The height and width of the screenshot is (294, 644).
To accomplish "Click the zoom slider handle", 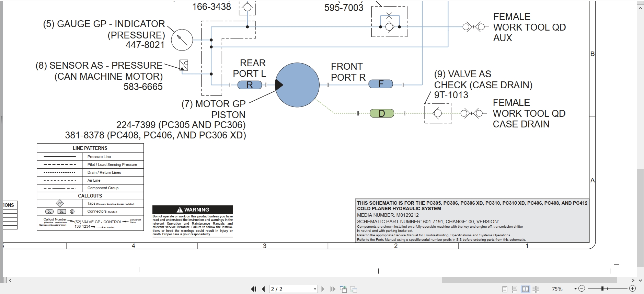I will pos(602,289).
